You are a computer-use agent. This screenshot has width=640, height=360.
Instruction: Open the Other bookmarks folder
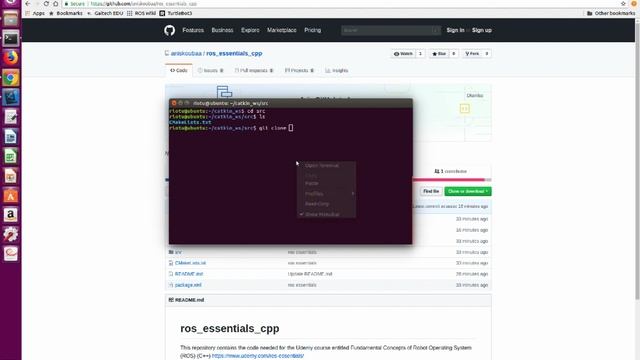611,13
